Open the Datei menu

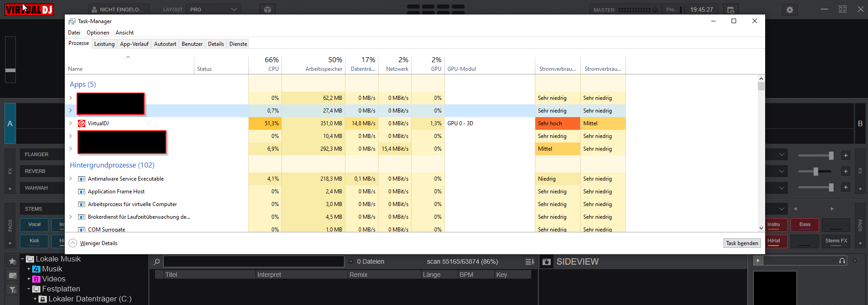pyautogui.click(x=74, y=33)
